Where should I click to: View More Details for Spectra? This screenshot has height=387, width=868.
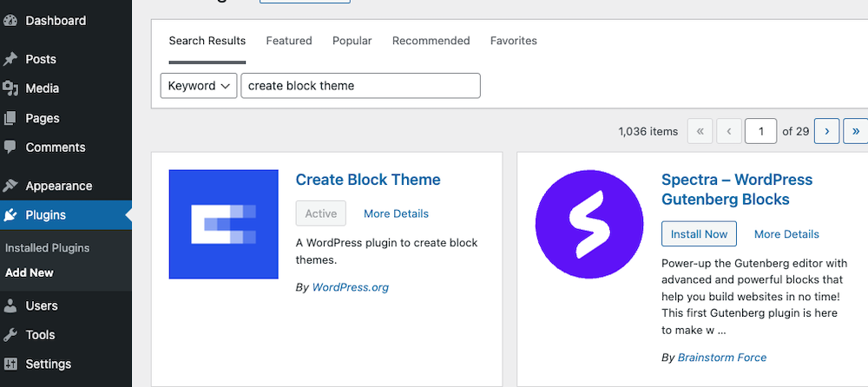(x=786, y=234)
